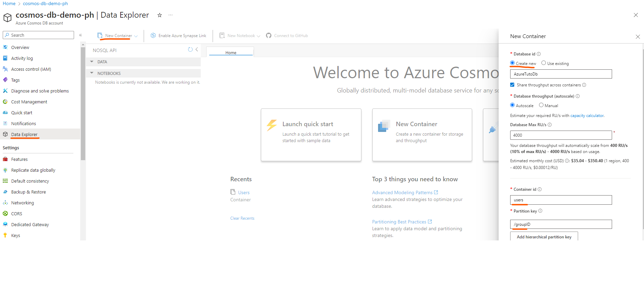The image size is (644, 287).
Task: Click the New Container welcome card
Action: tap(422, 135)
